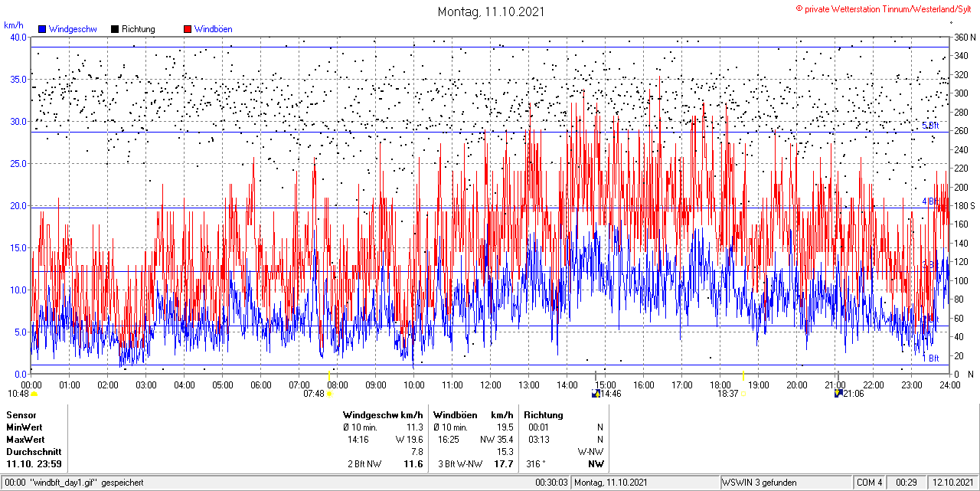
Task: Click the 18:00 time axis label
Action: [720, 385]
